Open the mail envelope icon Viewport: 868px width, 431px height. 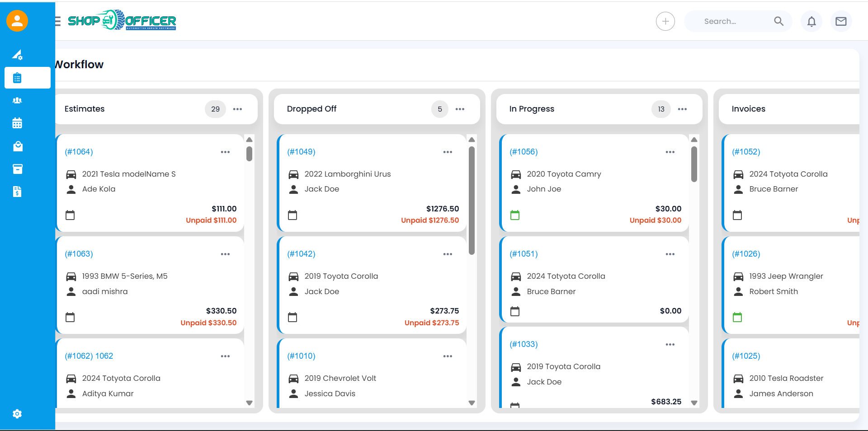[841, 21]
